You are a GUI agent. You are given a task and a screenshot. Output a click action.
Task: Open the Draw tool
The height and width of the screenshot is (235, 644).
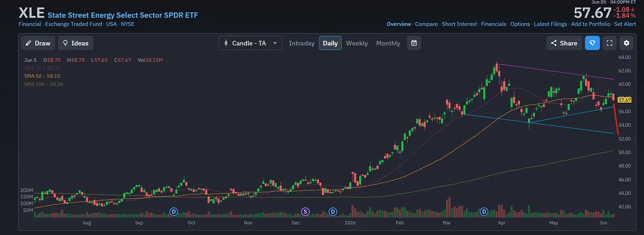(x=38, y=43)
